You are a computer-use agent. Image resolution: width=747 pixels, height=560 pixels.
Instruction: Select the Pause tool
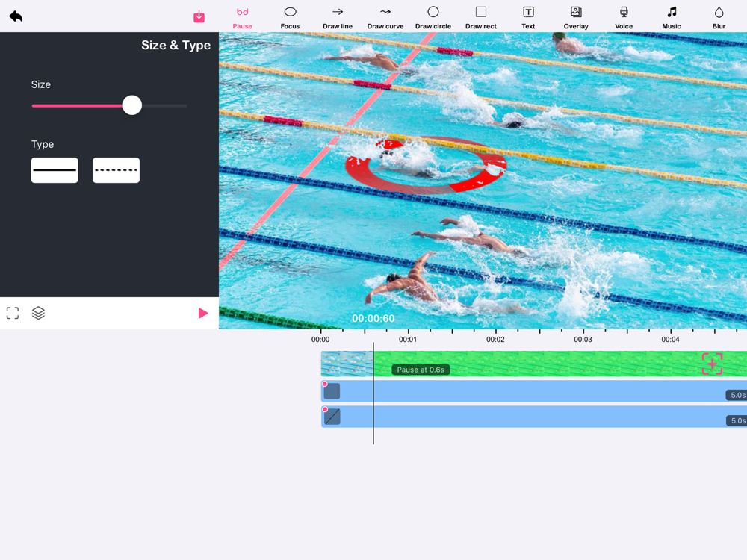[243, 18]
